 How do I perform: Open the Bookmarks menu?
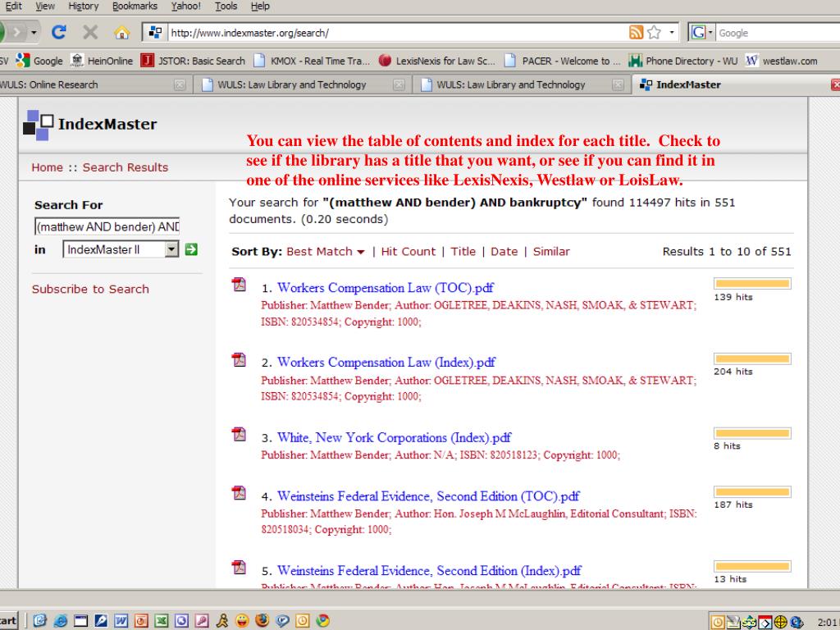coord(135,6)
